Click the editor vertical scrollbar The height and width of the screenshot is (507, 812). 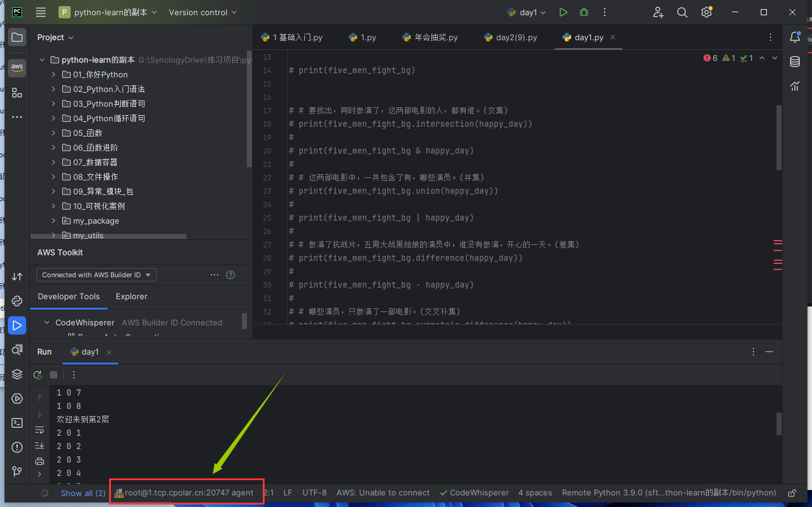[x=778, y=137]
